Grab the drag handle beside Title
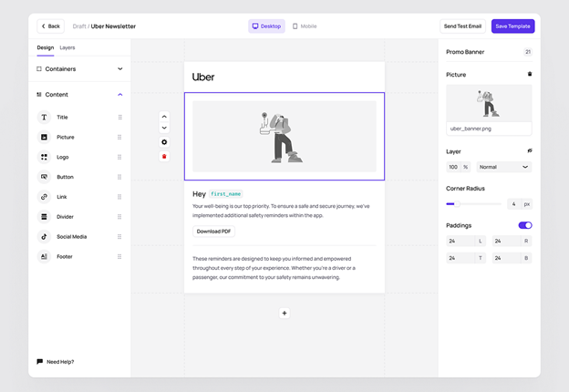The image size is (569, 392). click(119, 117)
